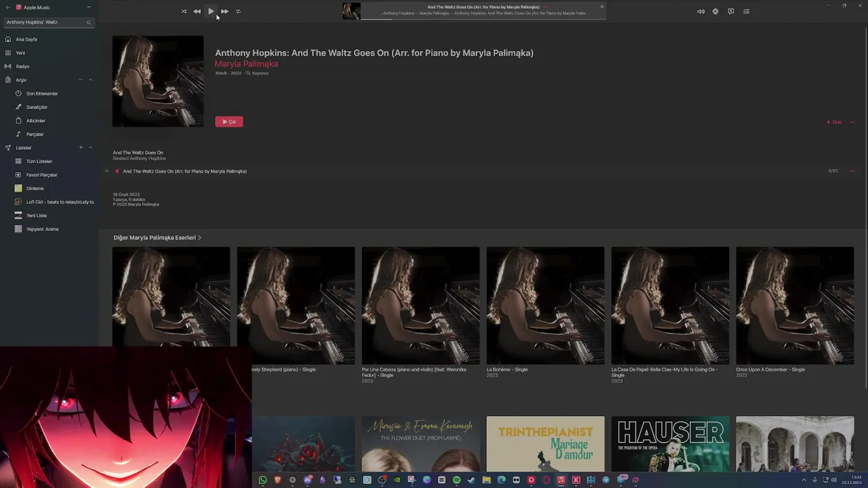The image size is (868, 488).
Task: Open the menu next to Apple Music title
Action: [89, 7]
